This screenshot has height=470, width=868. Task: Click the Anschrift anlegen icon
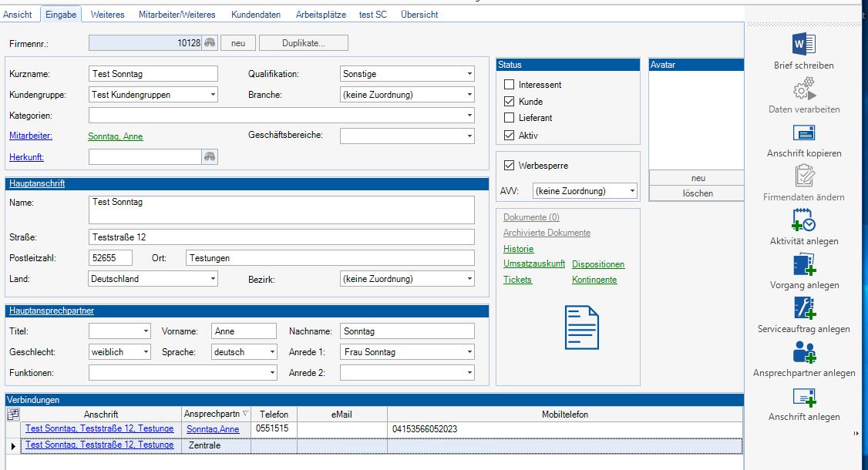tap(804, 397)
